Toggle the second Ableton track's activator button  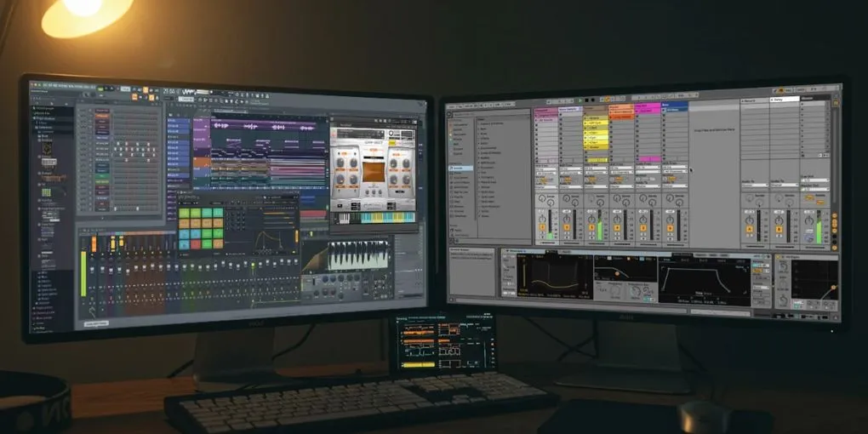pos(566,227)
